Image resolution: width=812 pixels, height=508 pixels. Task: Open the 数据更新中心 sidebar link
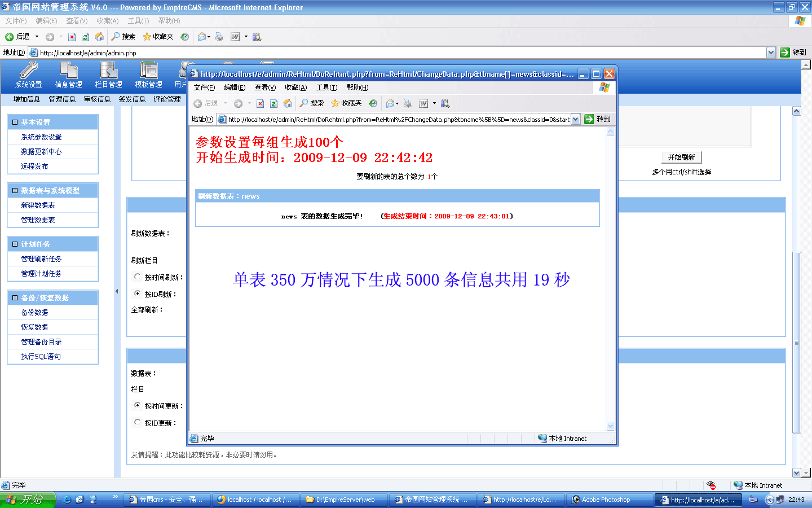tap(41, 152)
